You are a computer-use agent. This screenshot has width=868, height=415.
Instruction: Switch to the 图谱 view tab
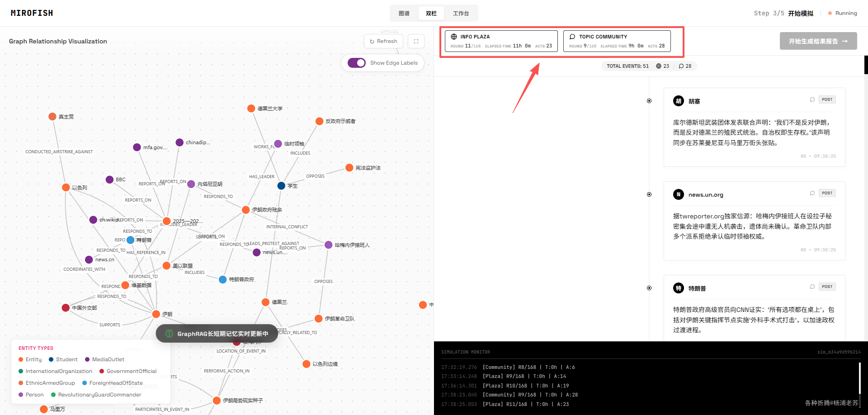pos(404,14)
